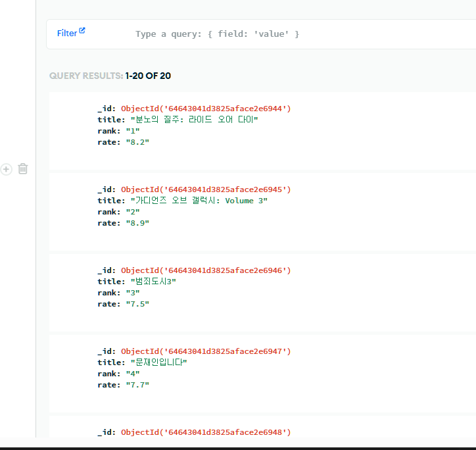Click the rank value "1"
476x450 pixels.
tap(133, 131)
